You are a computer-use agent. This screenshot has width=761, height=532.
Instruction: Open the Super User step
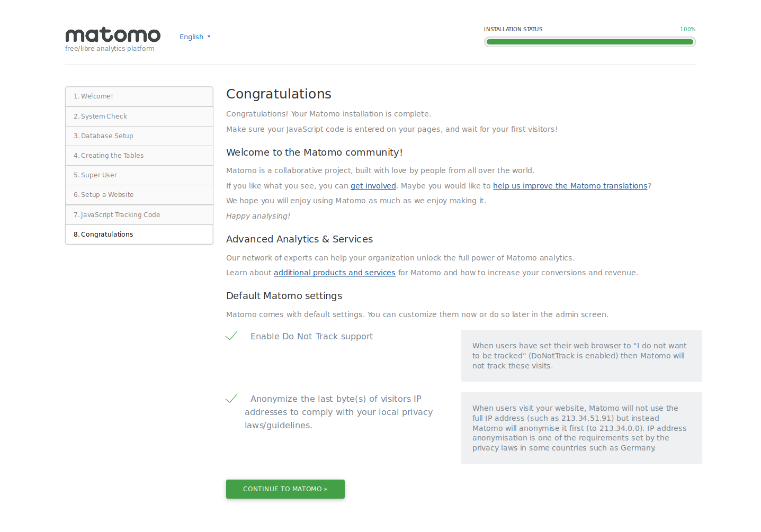(139, 175)
